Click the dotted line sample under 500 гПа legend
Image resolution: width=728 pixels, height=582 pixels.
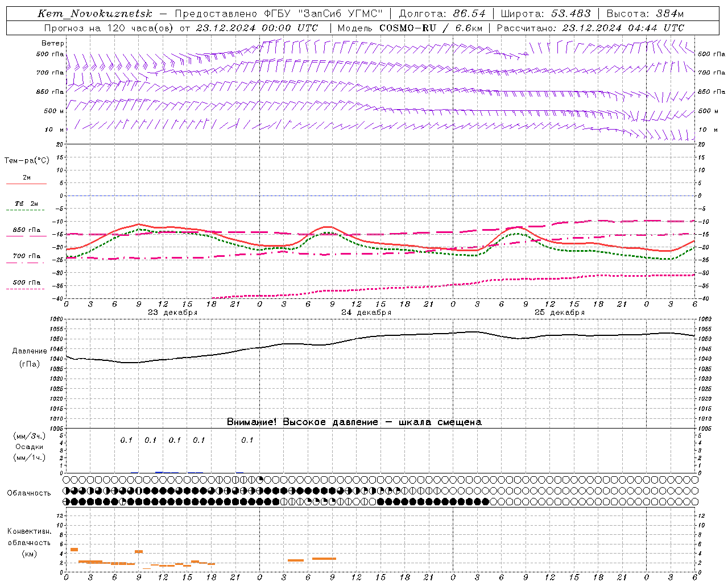26,289
